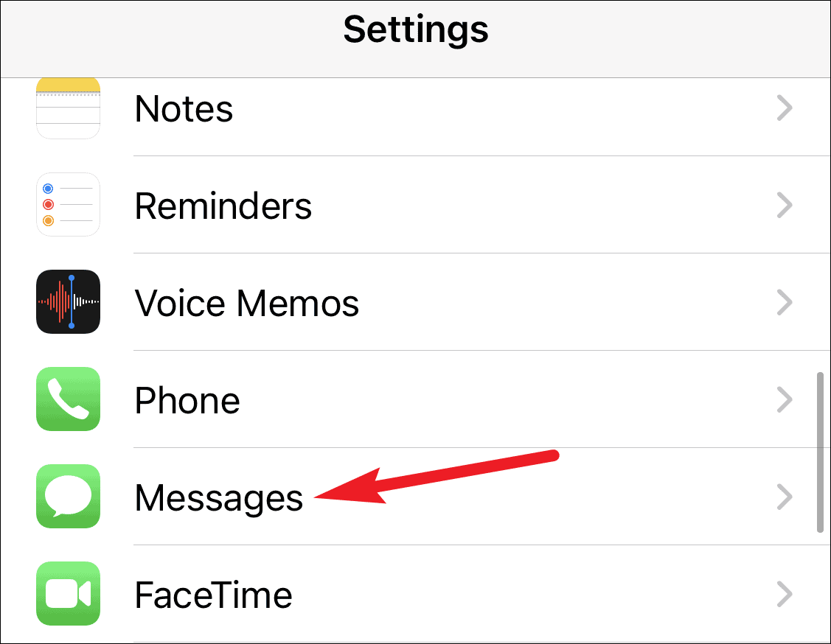Tap the Reminders app icon
This screenshot has height=644, width=831.
point(68,204)
